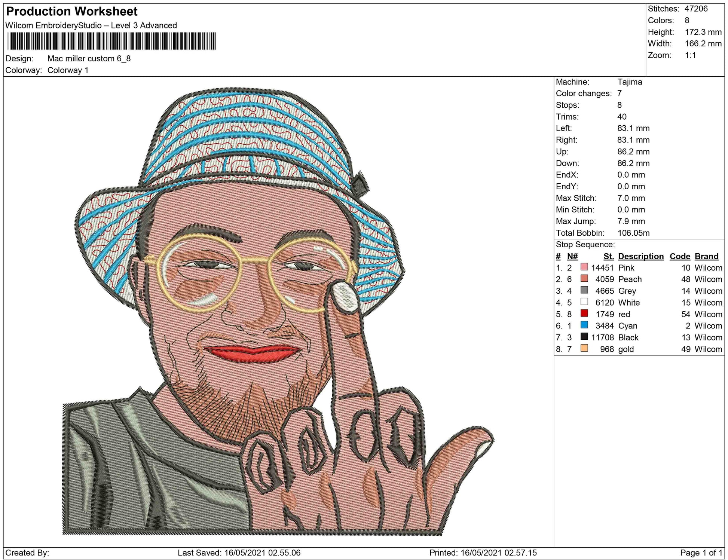The image size is (728, 560).
Task: Click the Machine value Tajima
Action: coord(630,82)
